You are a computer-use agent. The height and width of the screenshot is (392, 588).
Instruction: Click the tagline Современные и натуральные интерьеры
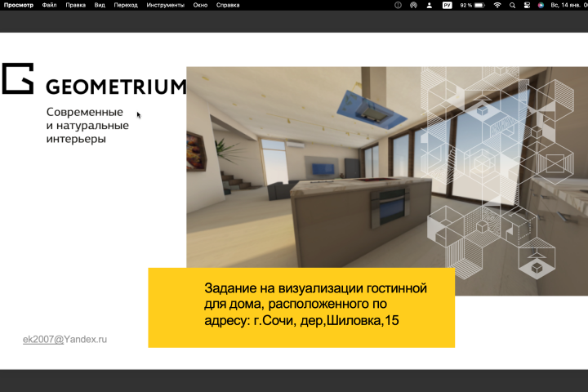(87, 125)
